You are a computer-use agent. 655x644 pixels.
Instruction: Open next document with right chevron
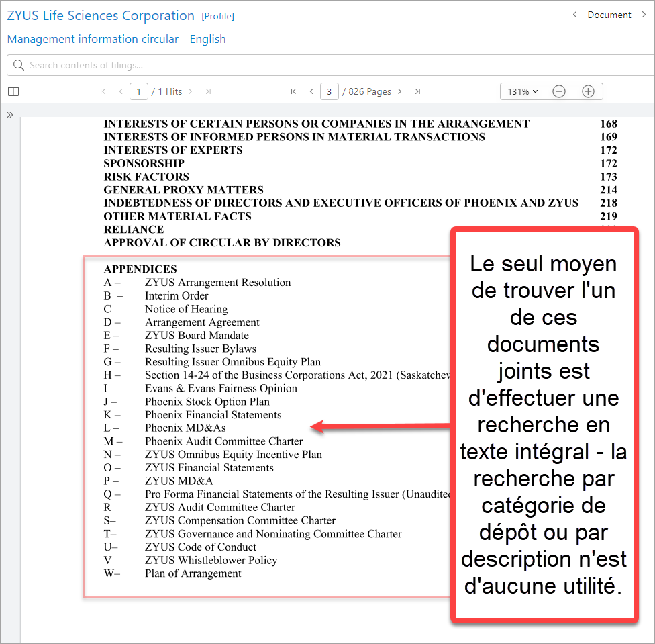[x=644, y=15]
